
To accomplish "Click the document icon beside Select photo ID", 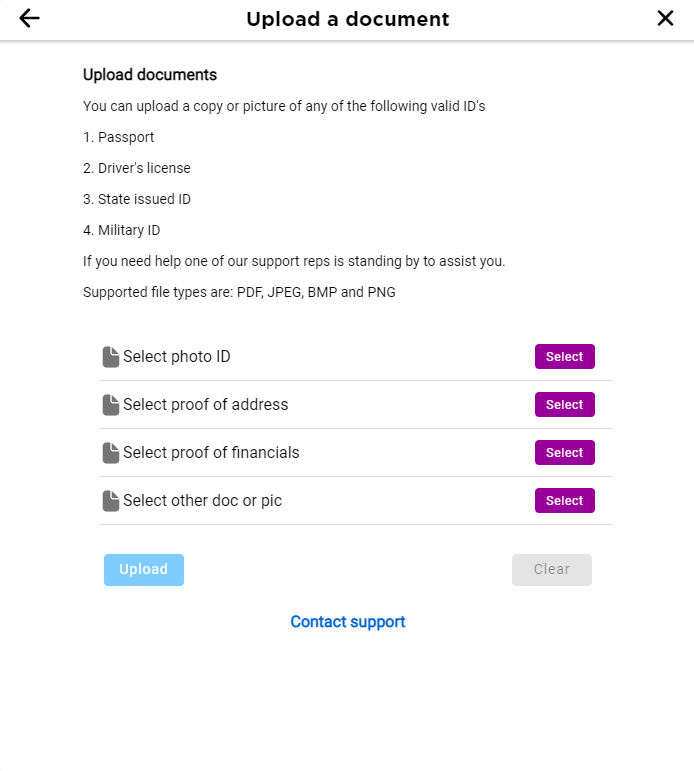I will (111, 357).
